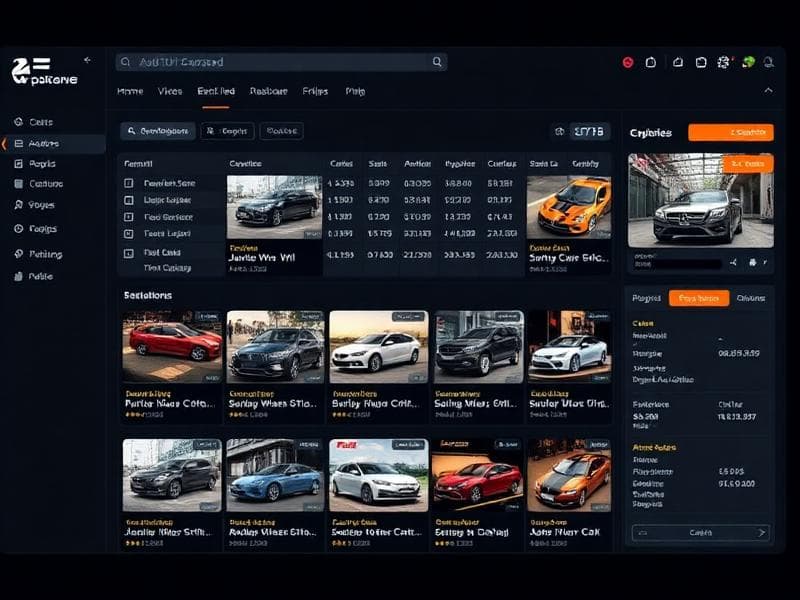This screenshot has width=800, height=600.
Task: Collapse the sidebar with the back arrow
Action: tap(87, 60)
